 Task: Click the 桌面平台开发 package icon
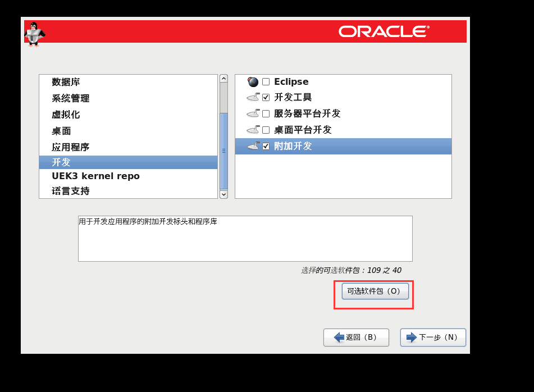[253, 130]
